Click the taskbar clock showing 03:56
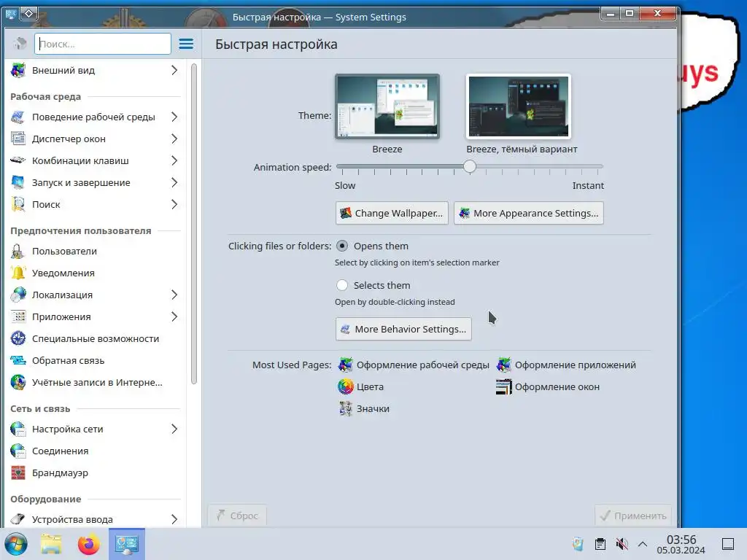This screenshot has width=747, height=560. [x=681, y=544]
